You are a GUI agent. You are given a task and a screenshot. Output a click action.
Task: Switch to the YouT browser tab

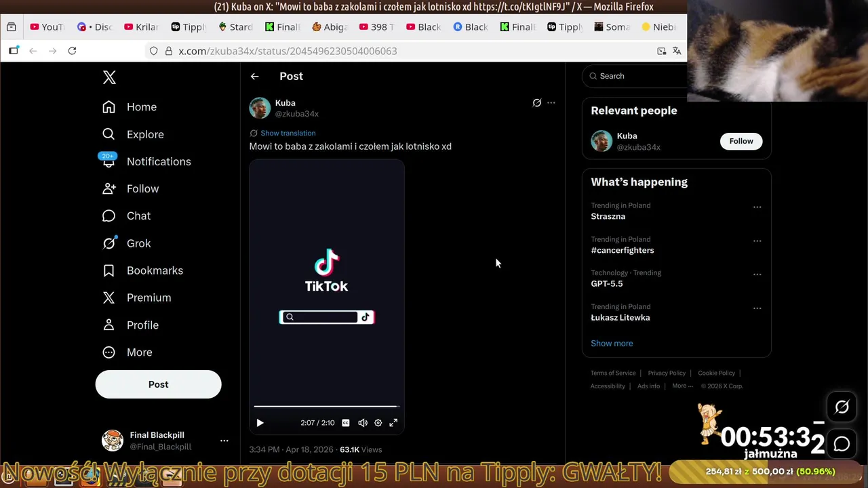[46, 27]
